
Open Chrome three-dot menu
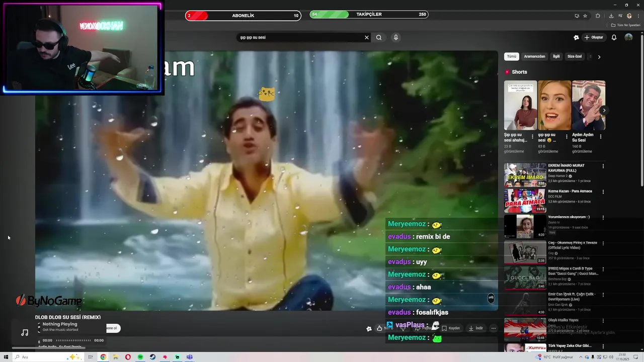tap(637, 16)
